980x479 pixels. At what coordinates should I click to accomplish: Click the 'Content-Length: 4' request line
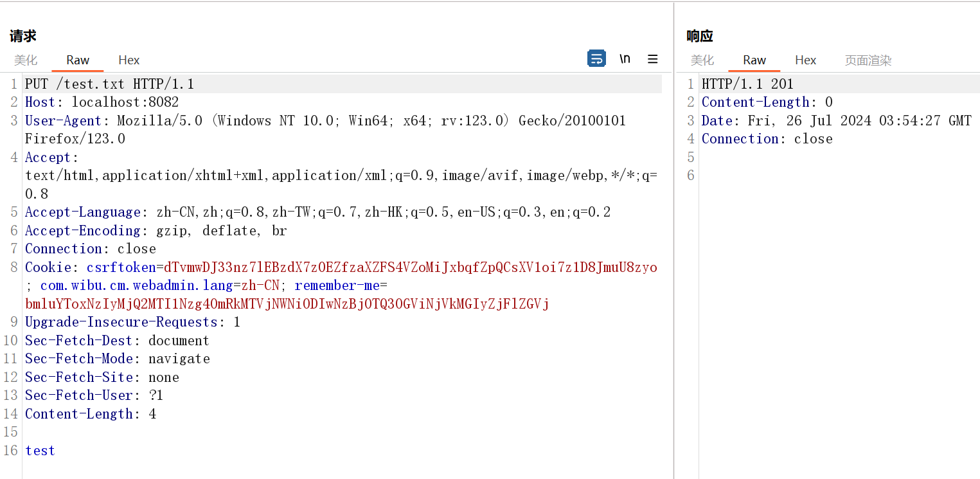click(91, 413)
